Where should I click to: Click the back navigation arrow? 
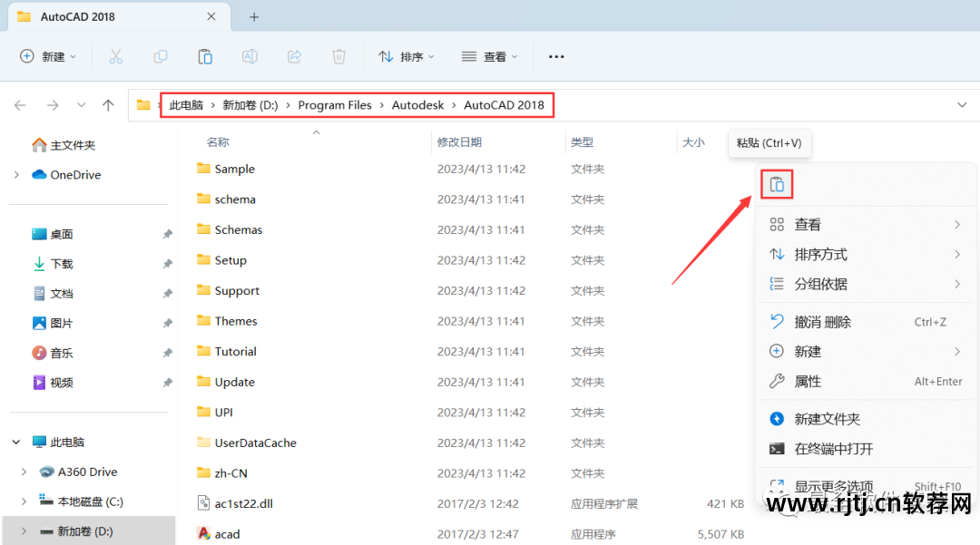(20, 105)
